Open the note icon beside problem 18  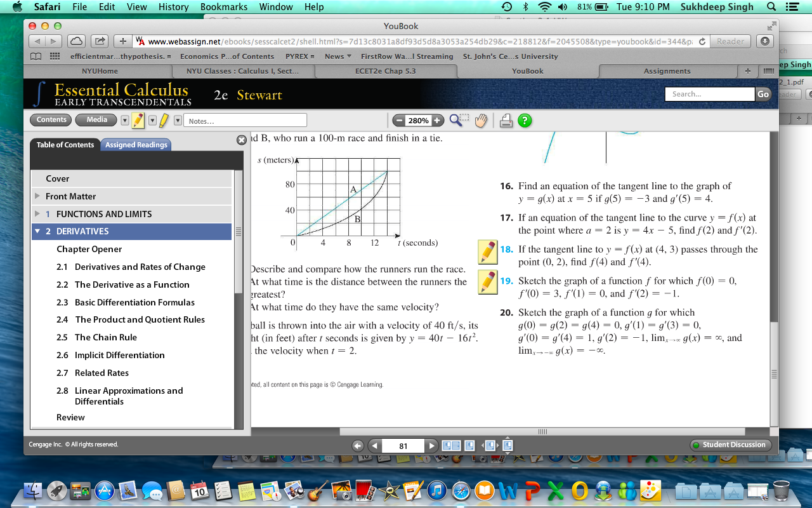pyautogui.click(x=487, y=252)
